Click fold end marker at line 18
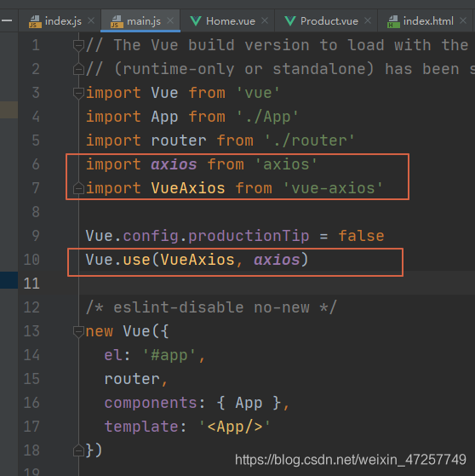Screen dimensions: 475x476 click(x=78, y=450)
